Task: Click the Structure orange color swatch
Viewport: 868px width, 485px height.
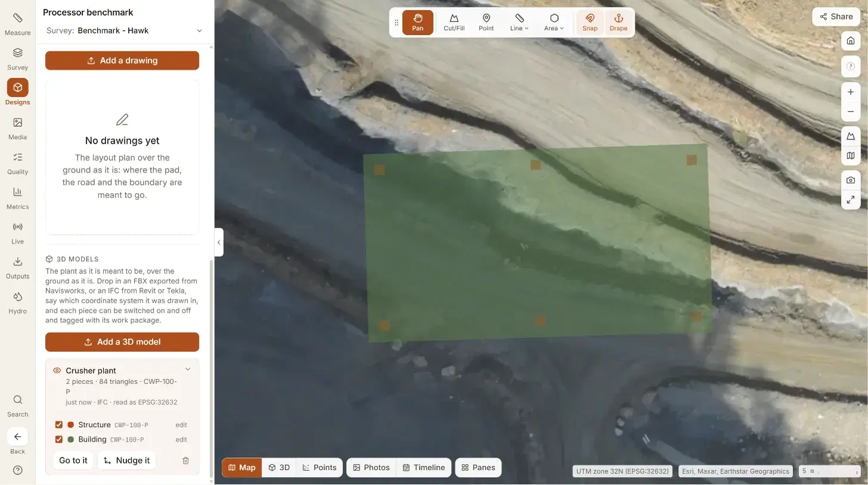Action: [71, 425]
